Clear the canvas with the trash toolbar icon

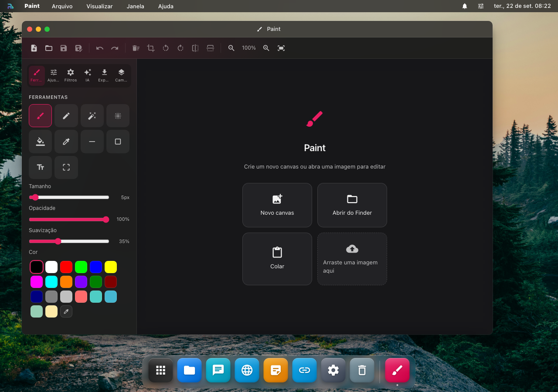136,48
